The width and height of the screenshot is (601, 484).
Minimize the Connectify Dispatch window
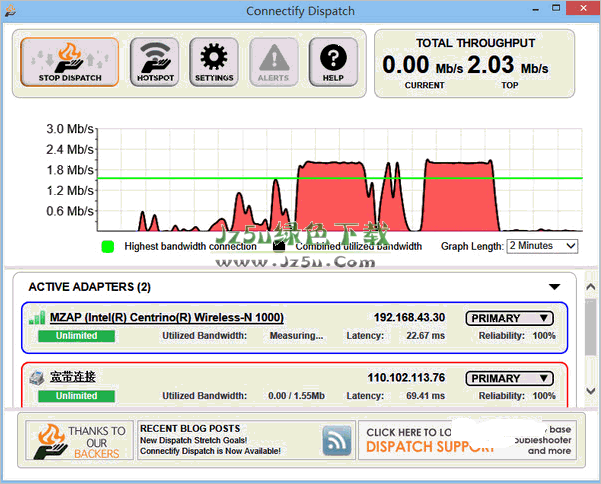[536, 9]
